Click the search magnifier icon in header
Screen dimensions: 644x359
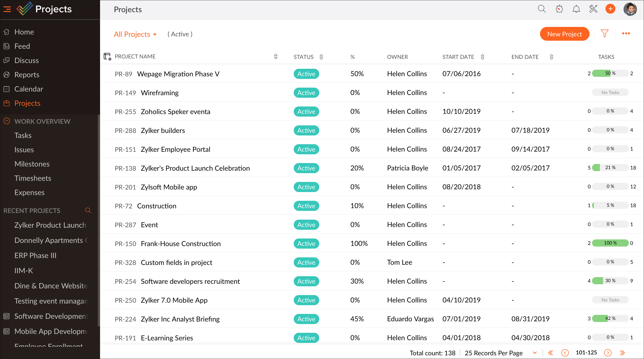coord(541,9)
